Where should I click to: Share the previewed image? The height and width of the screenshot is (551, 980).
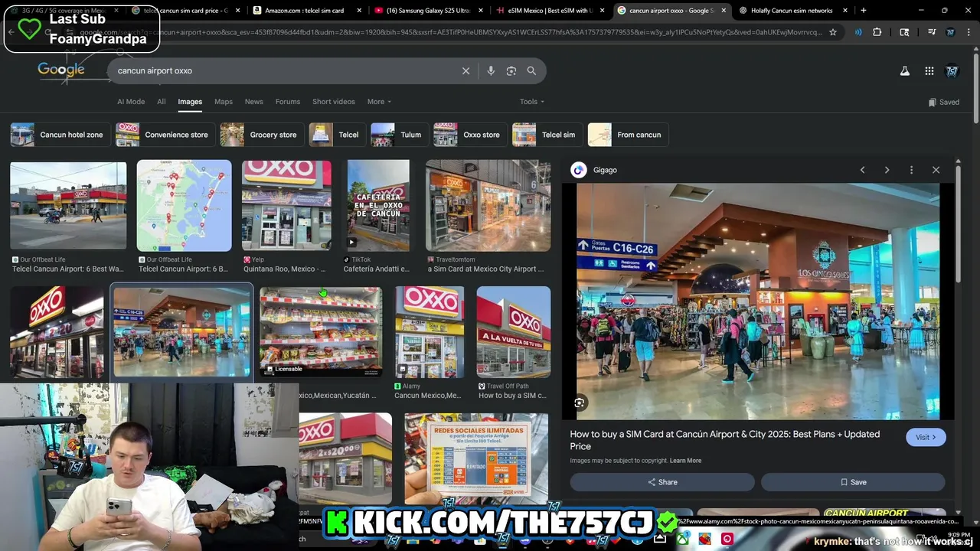(x=662, y=482)
